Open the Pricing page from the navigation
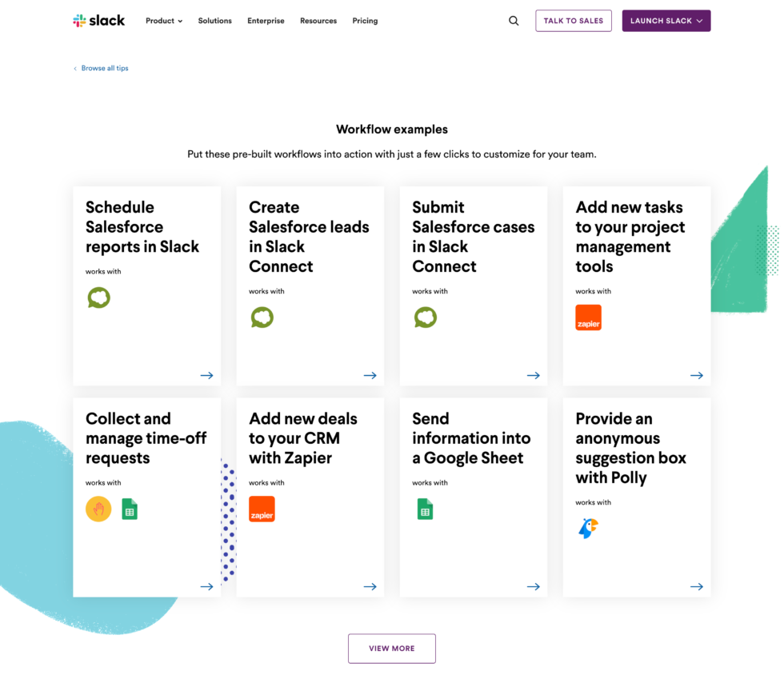This screenshot has width=784, height=687. pyautogui.click(x=365, y=21)
